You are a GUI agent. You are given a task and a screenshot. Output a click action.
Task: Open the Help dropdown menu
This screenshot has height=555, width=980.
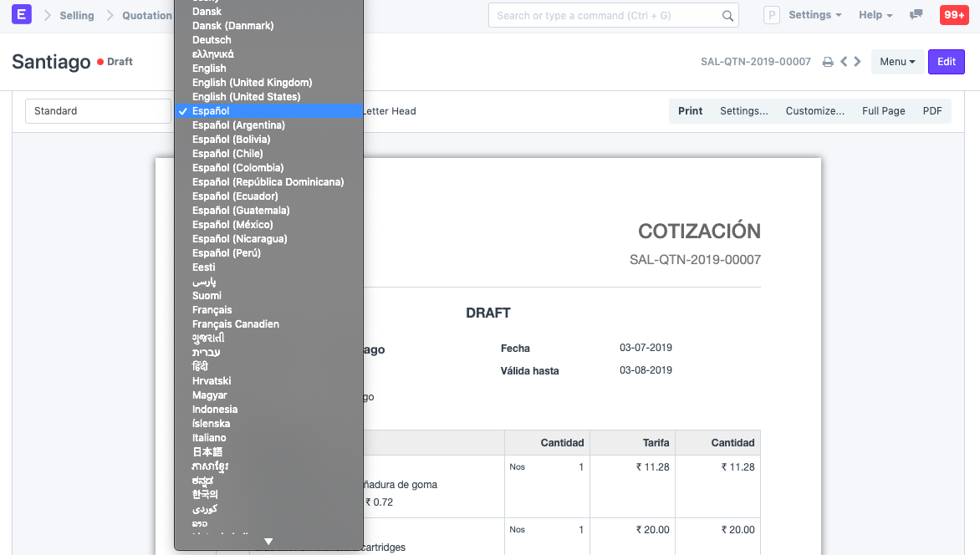875,15
